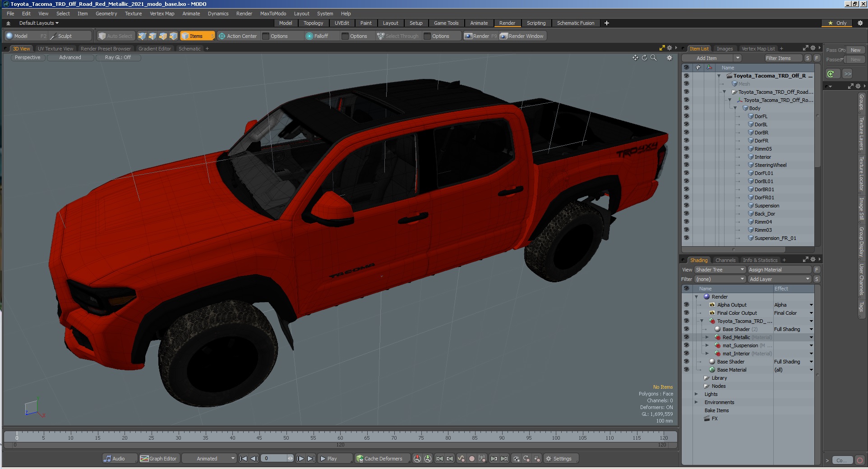The image size is (868, 469).
Task: Switch to Channels tab
Action: tap(725, 260)
